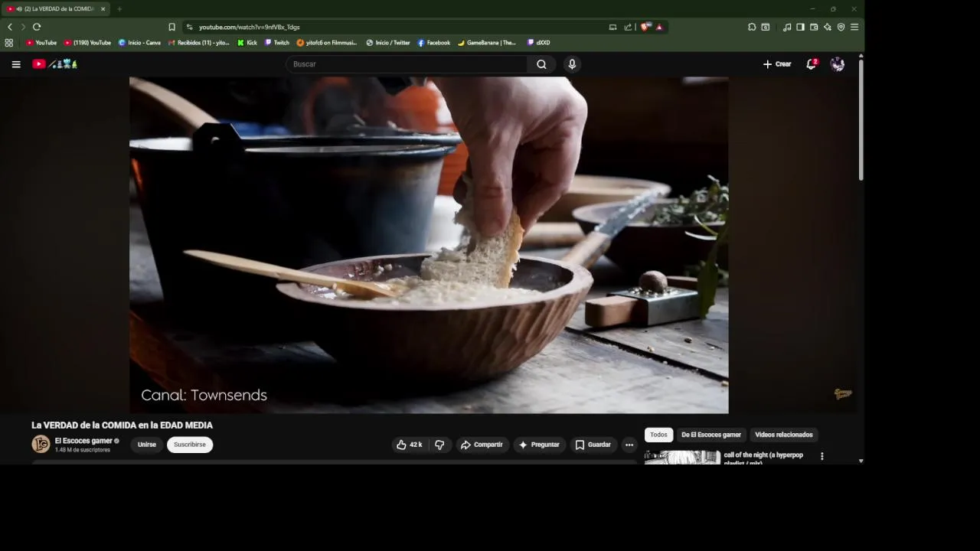Open the Filmmusic bookmark
The height and width of the screenshot is (551, 980).
click(x=327, y=43)
